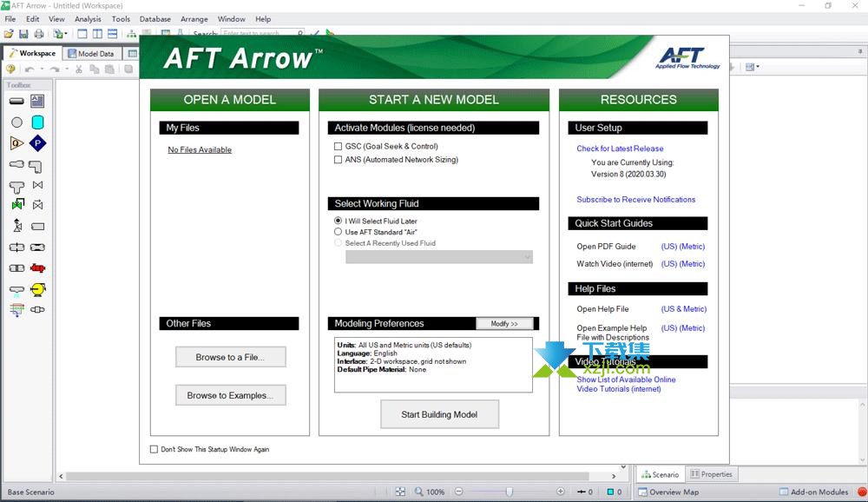Screen dimensions: 868x502
Task: Expand the redo history dropdown arrow
Action: 67,69
